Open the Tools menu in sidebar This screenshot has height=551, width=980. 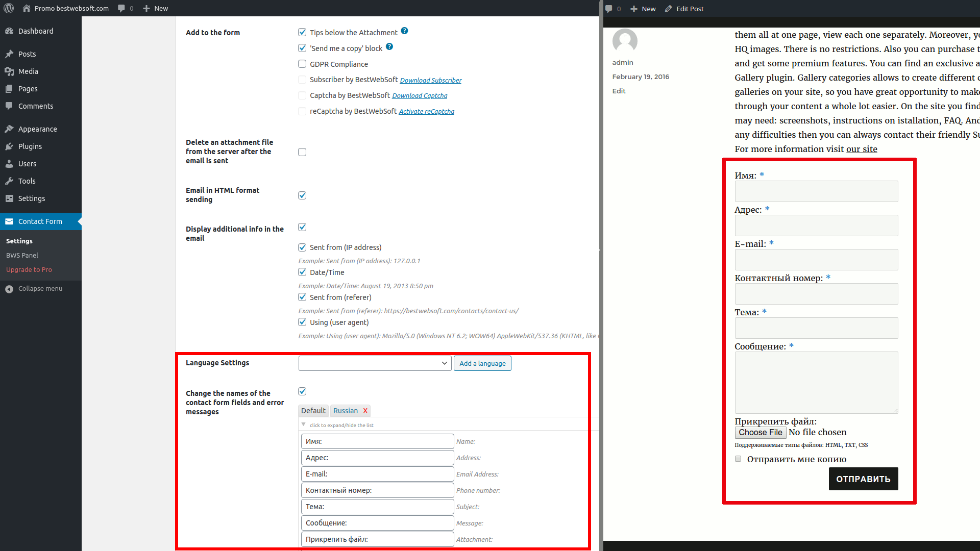(x=26, y=181)
